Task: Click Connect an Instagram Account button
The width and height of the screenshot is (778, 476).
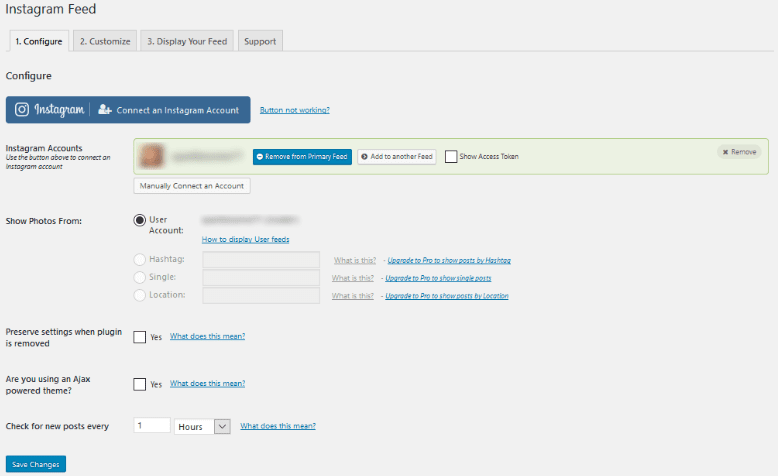Action: (128, 110)
